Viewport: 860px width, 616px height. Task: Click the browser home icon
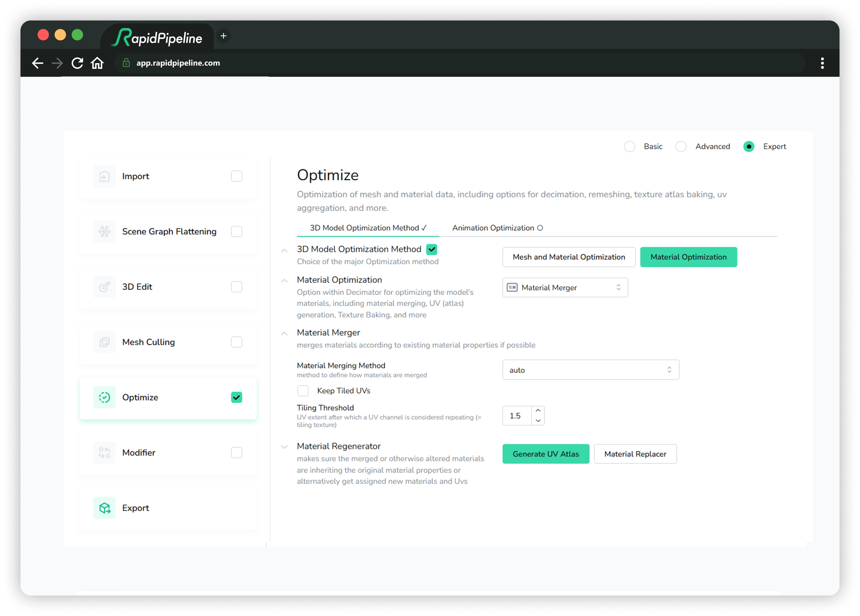pyautogui.click(x=98, y=63)
